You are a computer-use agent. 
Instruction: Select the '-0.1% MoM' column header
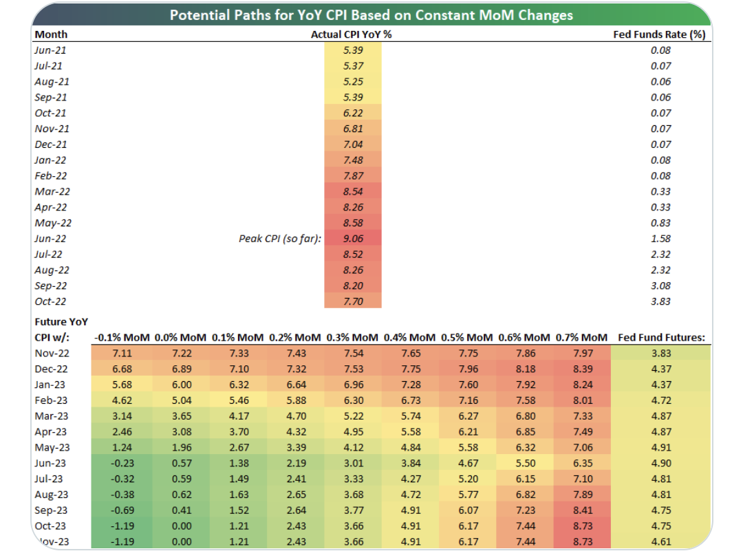[x=120, y=337]
